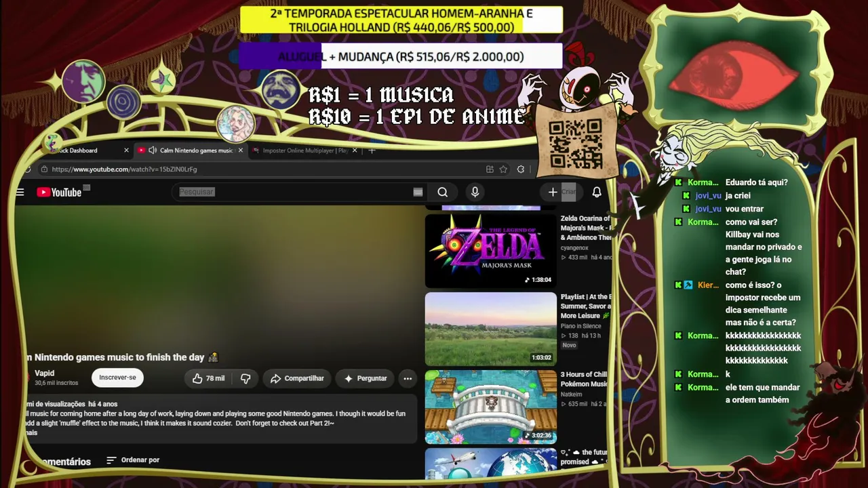Open the airplane and globe video thumbnail
This screenshot has height=488, width=868.
[491, 464]
